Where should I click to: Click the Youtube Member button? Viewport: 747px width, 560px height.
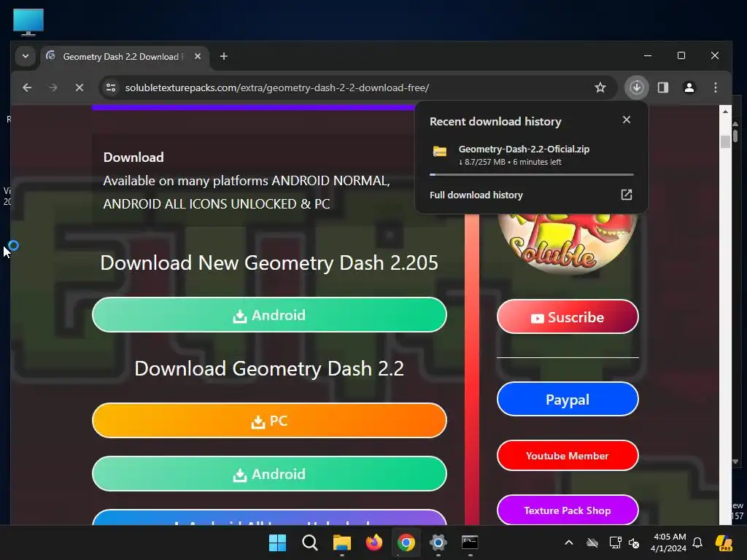tap(568, 456)
